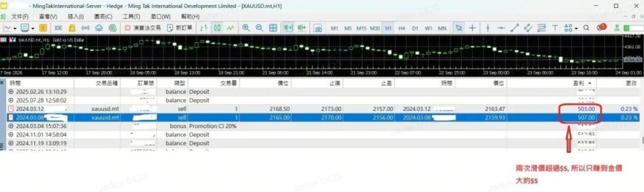Image resolution: width=644 pixels, height=192 pixels.
Task: Open the 工具(T) menu
Action: click(131, 17)
